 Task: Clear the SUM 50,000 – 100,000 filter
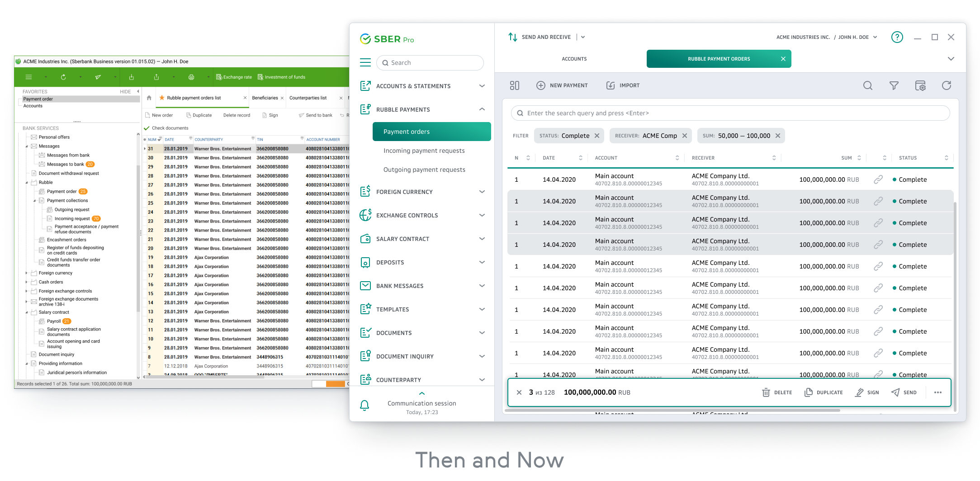click(x=778, y=136)
